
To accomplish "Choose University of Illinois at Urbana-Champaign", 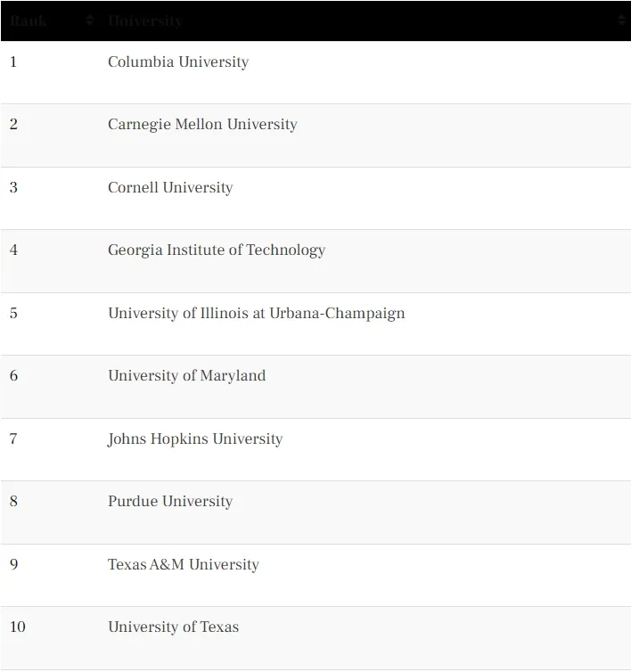I will click(x=257, y=313).
